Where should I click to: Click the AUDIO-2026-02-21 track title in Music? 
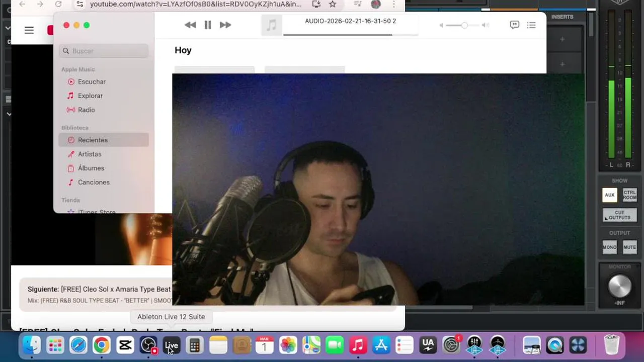(x=350, y=21)
